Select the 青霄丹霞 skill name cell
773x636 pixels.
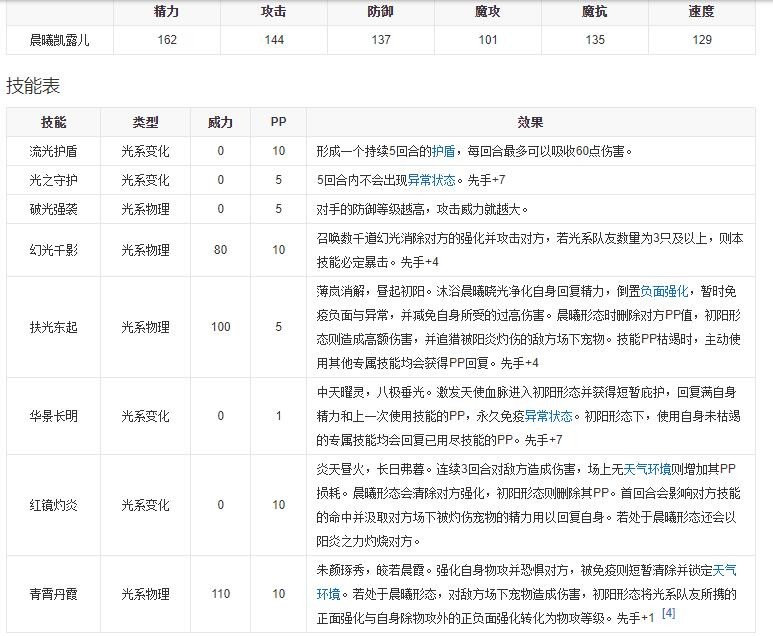53,593
